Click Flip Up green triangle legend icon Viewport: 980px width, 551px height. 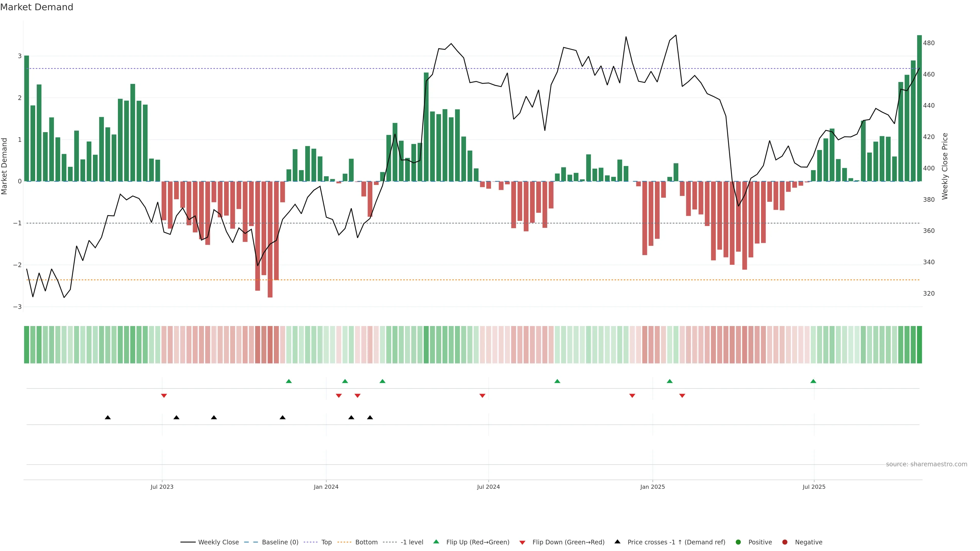click(x=436, y=542)
